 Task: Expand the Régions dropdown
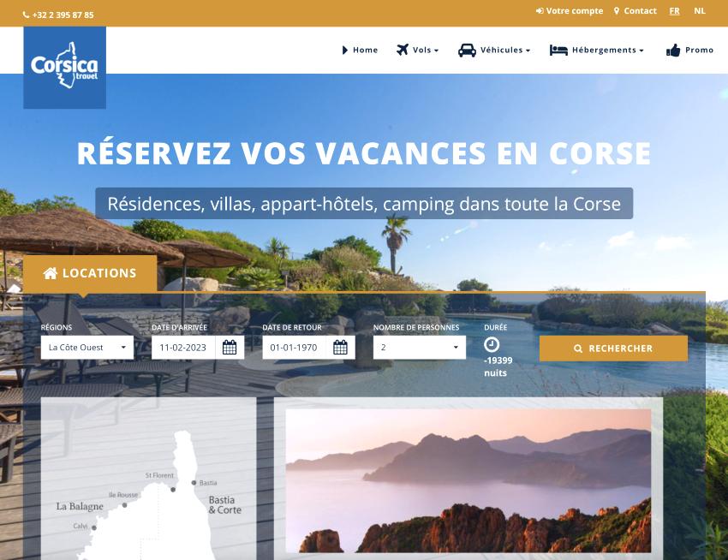point(87,348)
